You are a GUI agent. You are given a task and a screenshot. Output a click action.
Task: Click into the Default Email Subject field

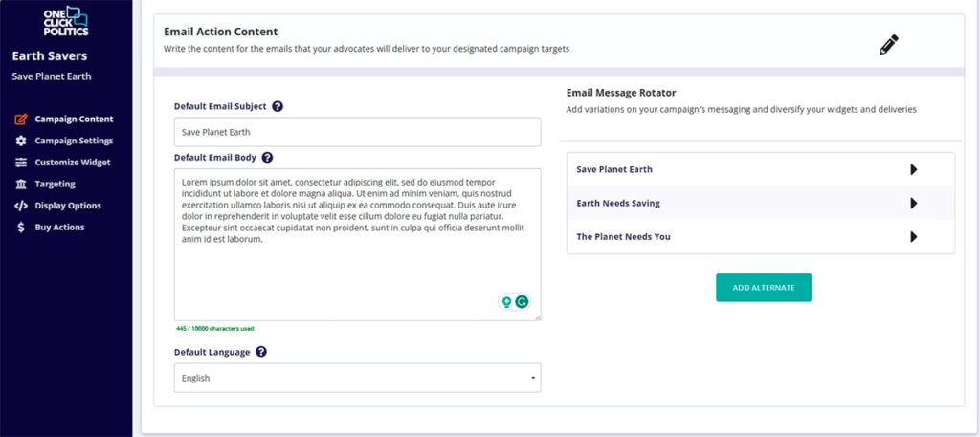[x=357, y=132]
